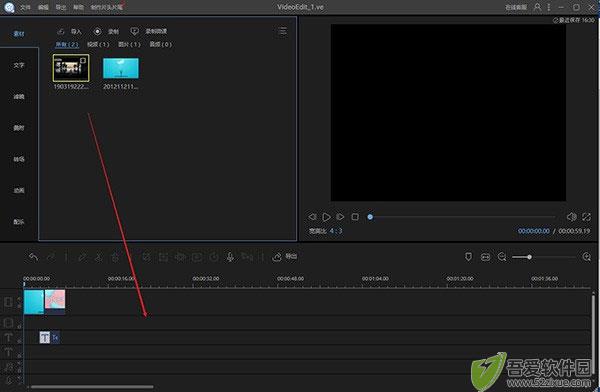
Task: Click the timeline zoom-out magnifier
Action: [502, 256]
